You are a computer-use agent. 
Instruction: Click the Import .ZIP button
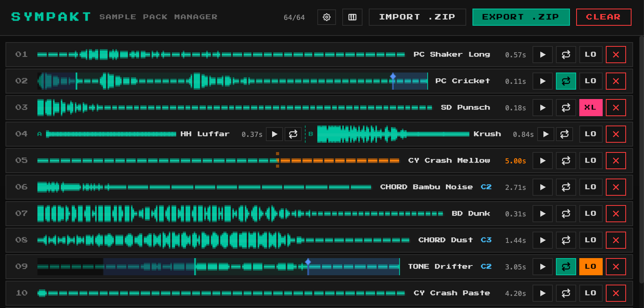coord(417,17)
